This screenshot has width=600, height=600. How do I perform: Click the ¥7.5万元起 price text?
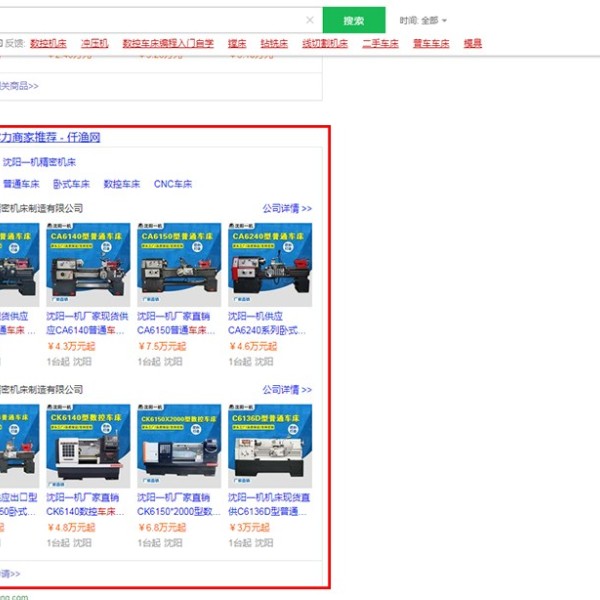(x=162, y=346)
